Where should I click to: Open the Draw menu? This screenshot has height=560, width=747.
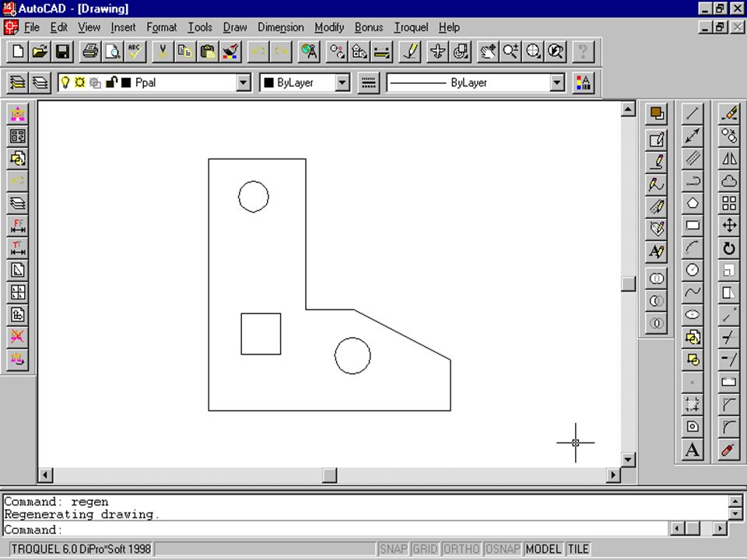235,27
